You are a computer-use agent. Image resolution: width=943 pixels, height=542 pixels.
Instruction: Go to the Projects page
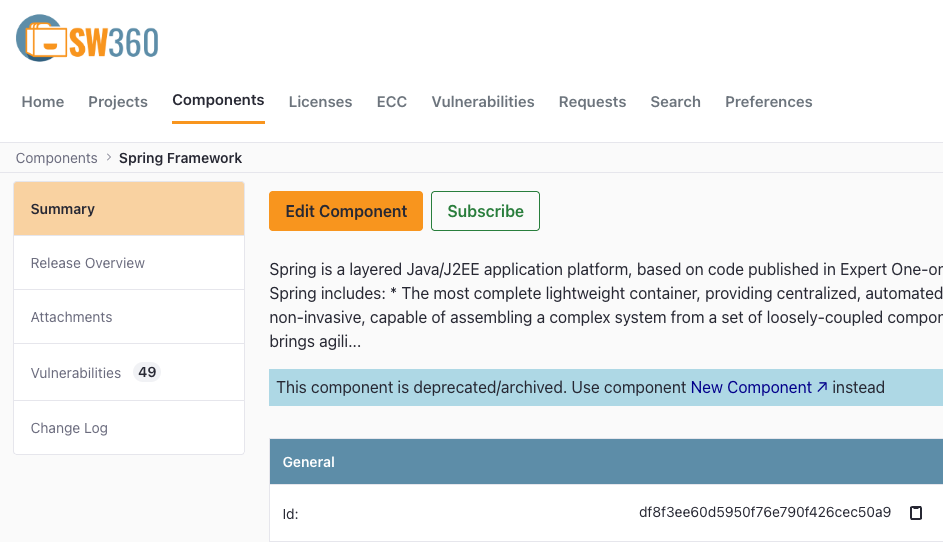click(118, 102)
